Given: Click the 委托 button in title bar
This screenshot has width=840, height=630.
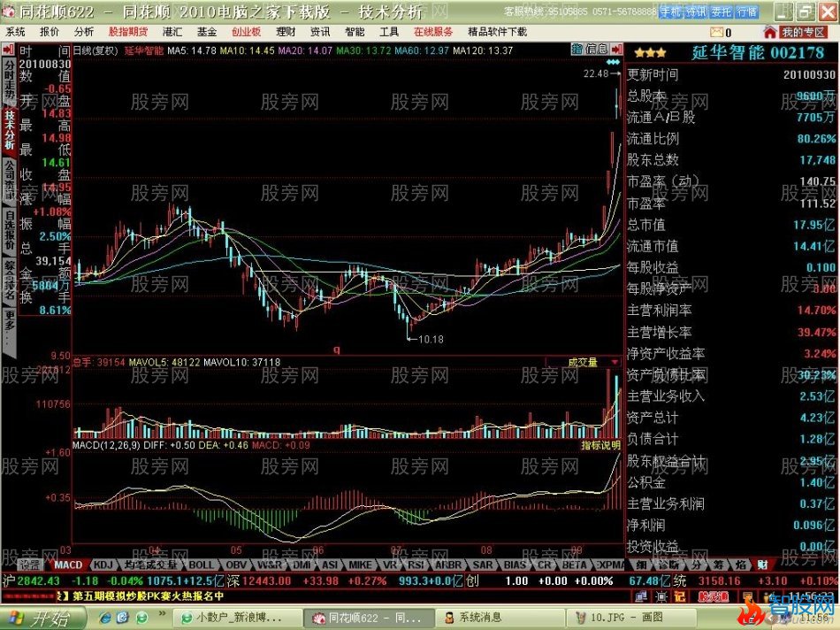Looking at the screenshot, I should click(x=722, y=12).
